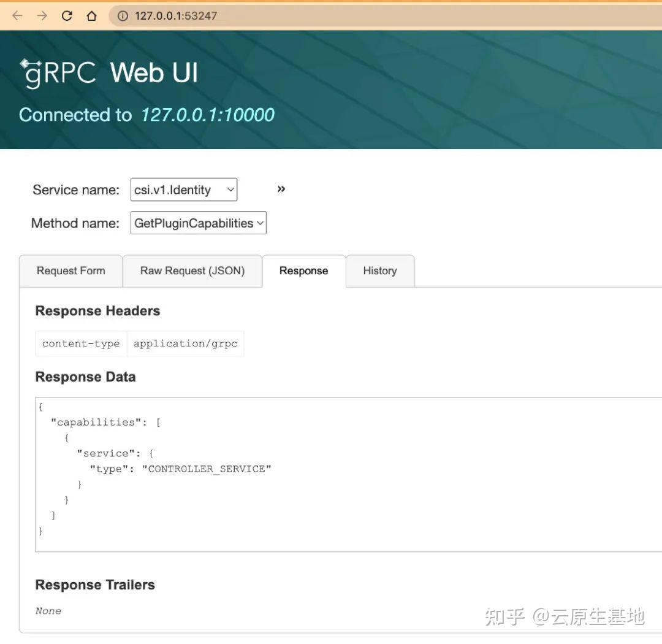Click the Response Data heading

[x=85, y=377]
